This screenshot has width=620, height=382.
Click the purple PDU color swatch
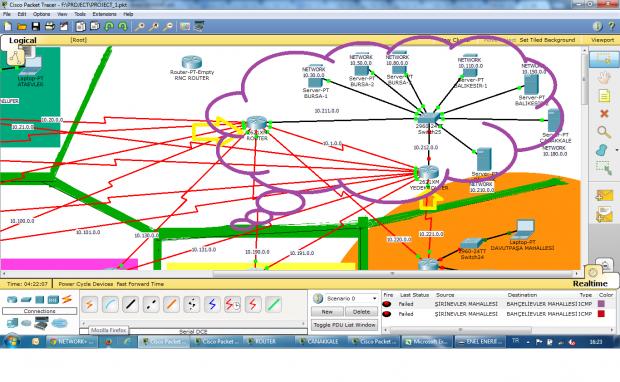[601, 304]
